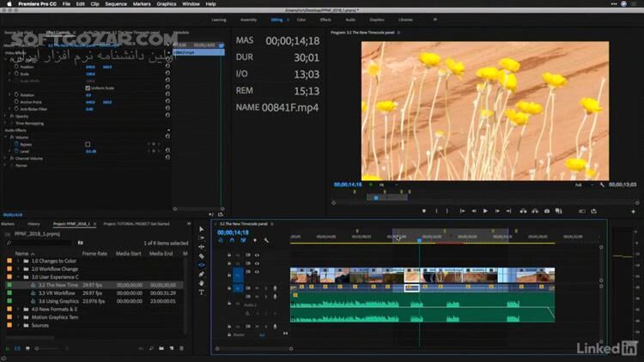Open the Markers menu
Screen dimensions: 644x362
click(x=142, y=3)
